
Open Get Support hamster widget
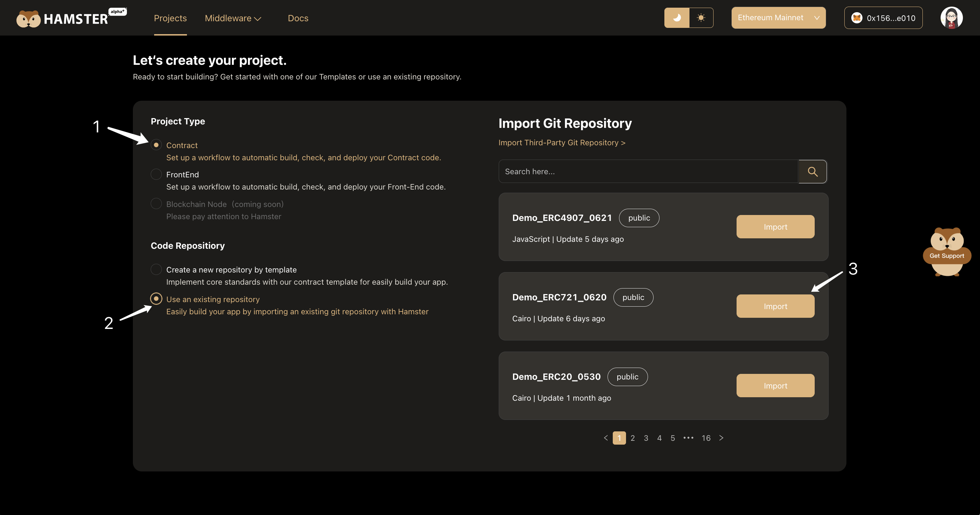click(x=947, y=252)
